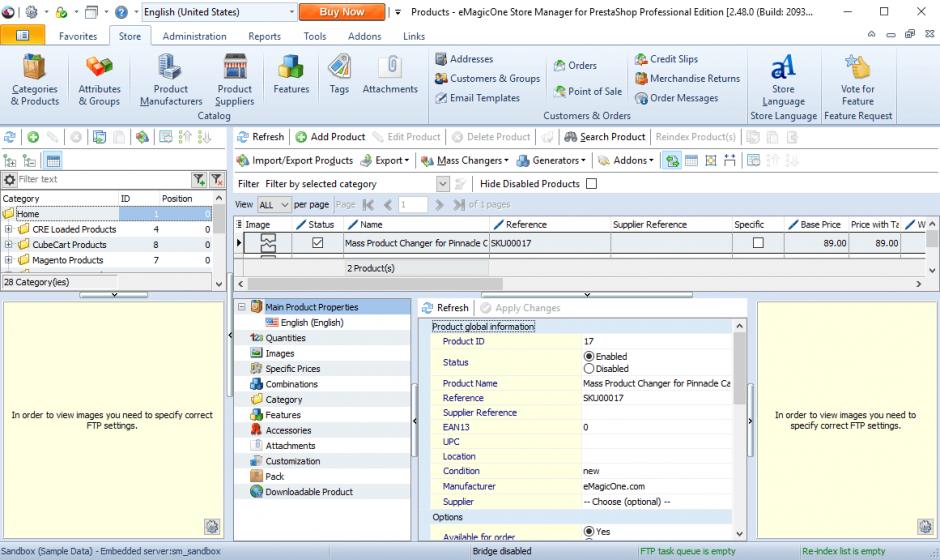Click gear icon beside Filter text
The image size is (940, 560).
(x=10, y=179)
